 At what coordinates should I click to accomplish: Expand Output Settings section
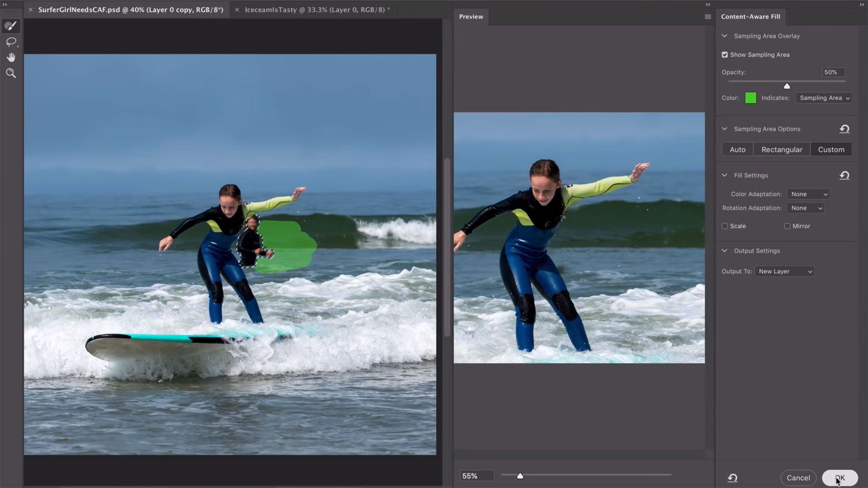(725, 250)
